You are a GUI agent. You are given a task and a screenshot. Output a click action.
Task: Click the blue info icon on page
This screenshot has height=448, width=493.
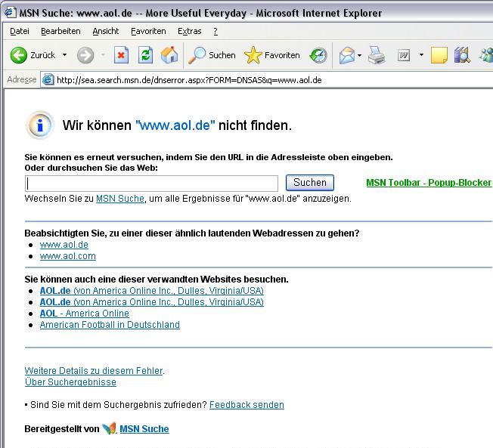coord(40,125)
